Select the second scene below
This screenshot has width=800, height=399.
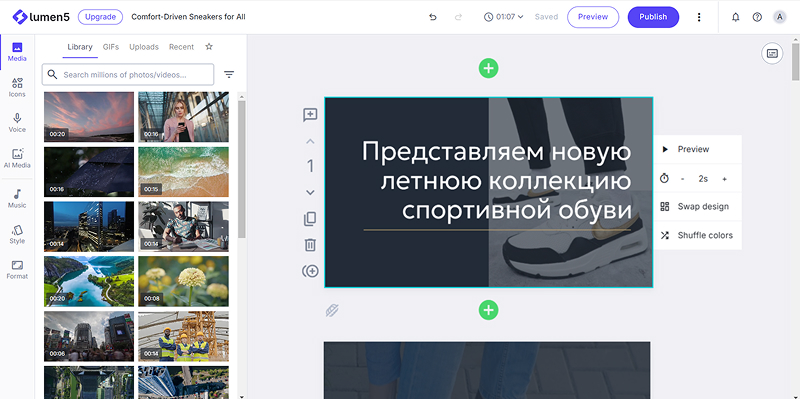(487, 370)
